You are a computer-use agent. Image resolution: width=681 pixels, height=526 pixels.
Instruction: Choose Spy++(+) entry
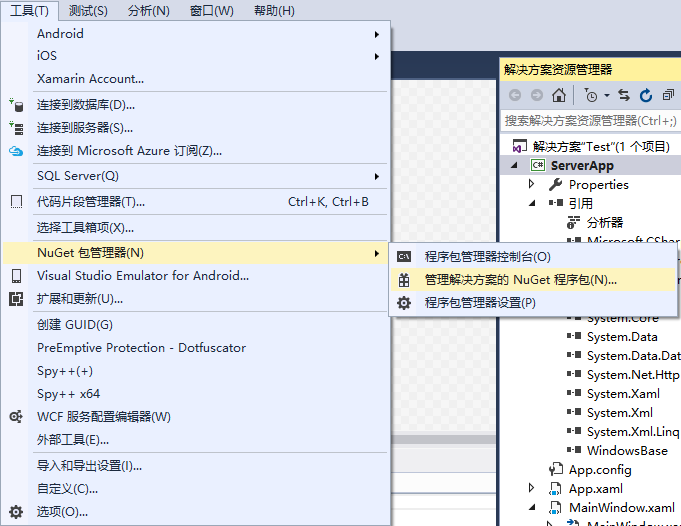pyautogui.click(x=196, y=371)
